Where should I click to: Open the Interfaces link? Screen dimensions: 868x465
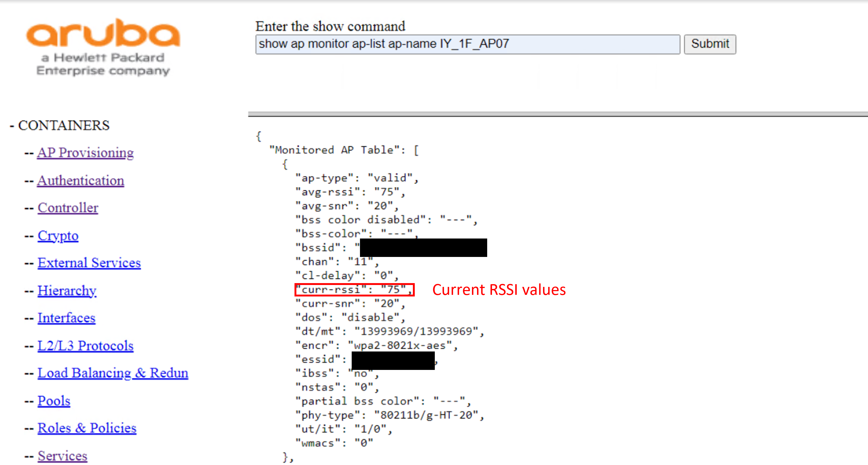point(66,318)
